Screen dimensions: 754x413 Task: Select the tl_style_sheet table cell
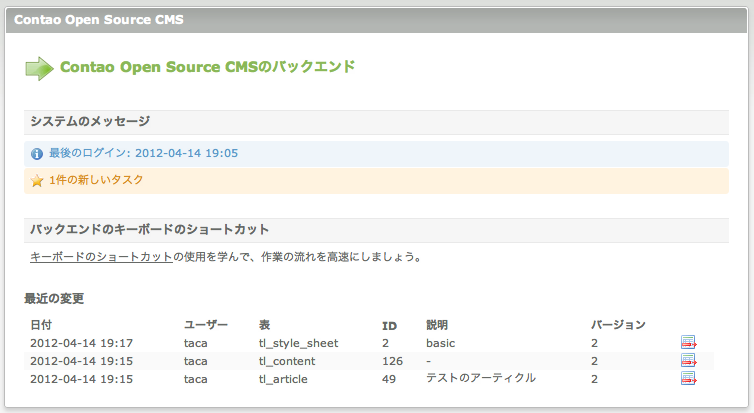298,343
